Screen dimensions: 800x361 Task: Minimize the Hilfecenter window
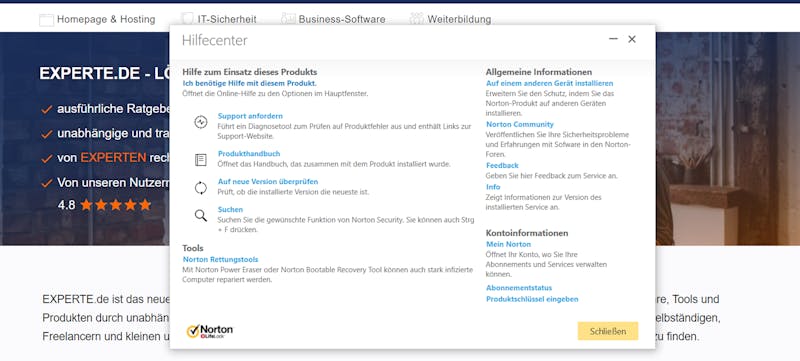(x=613, y=39)
